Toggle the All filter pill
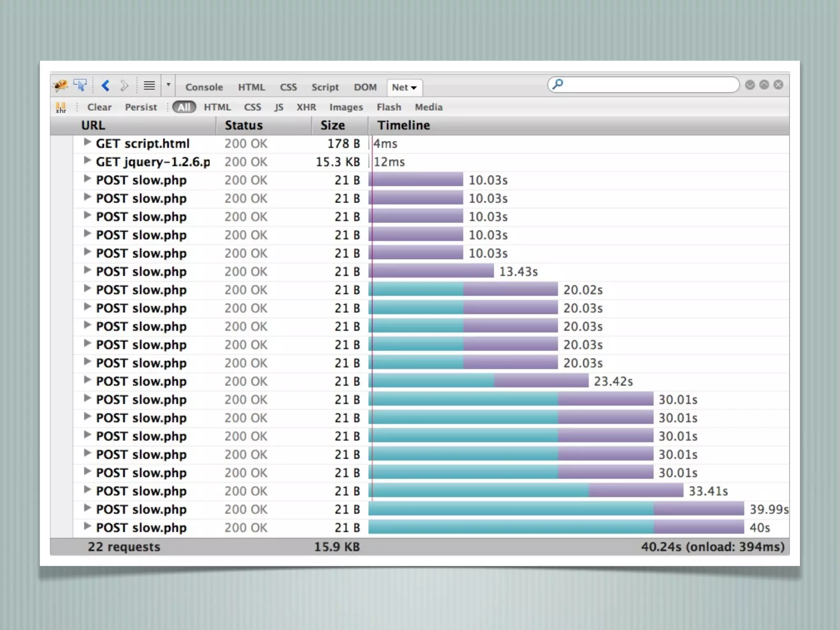This screenshot has width=840, height=630. 184,107
